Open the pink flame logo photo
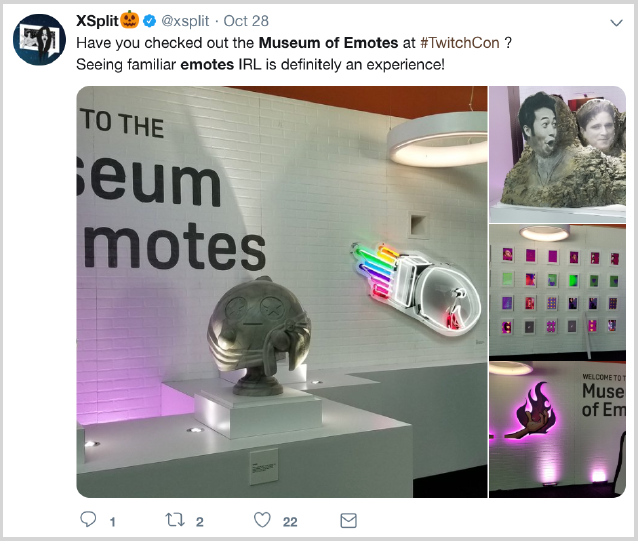 tap(557, 430)
